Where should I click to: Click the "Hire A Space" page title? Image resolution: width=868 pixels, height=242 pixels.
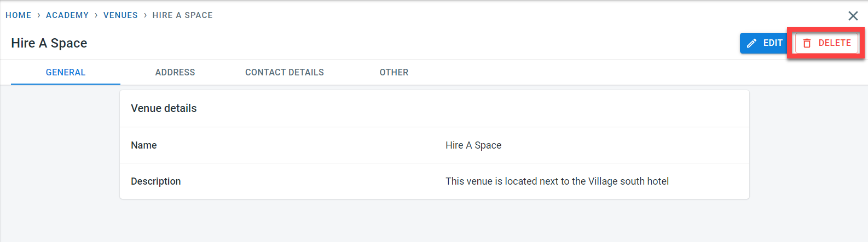pyautogui.click(x=49, y=43)
